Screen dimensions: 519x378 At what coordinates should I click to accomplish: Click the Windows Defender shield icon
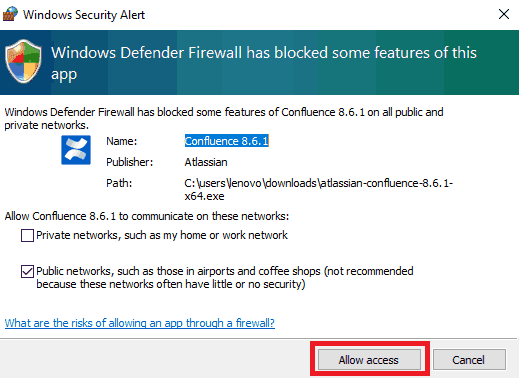pyautogui.click(x=23, y=61)
